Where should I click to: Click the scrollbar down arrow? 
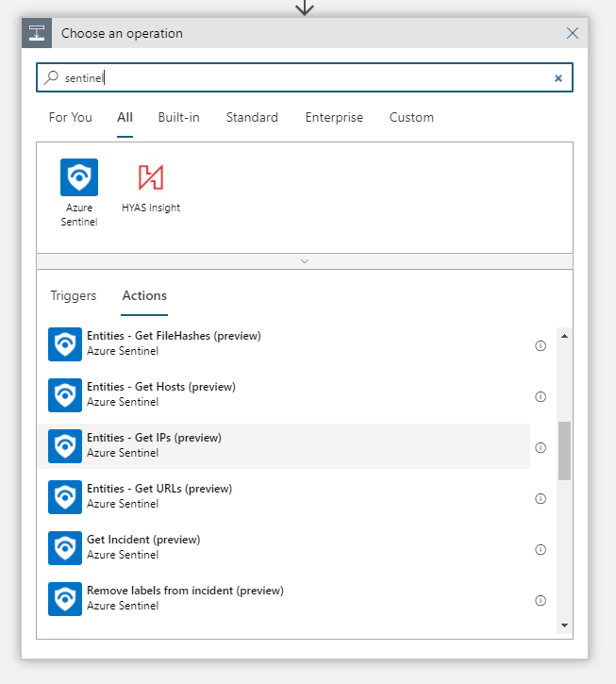point(564,626)
